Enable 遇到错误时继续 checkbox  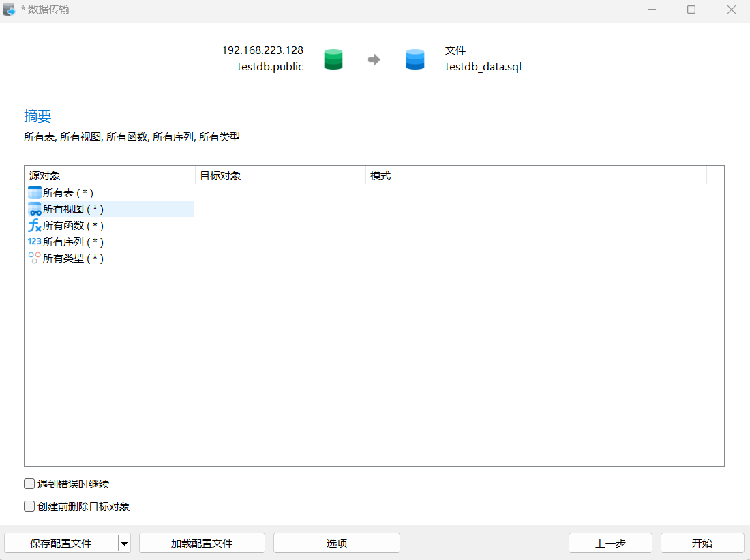29,484
